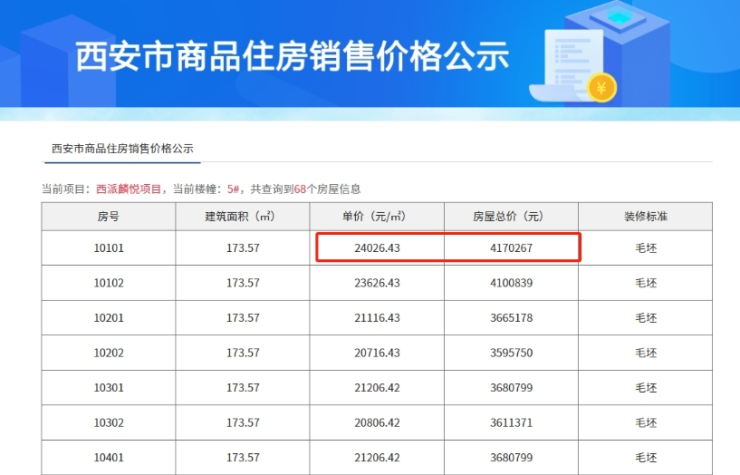
Task: Click the 装修标准 column header
Action: click(646, 216)
